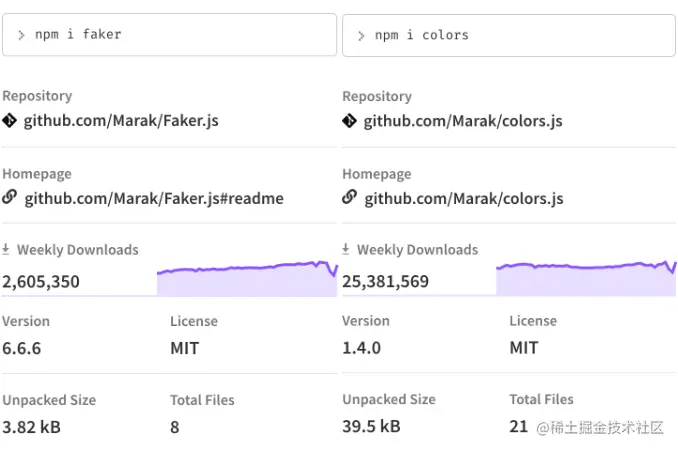Click link icon beside Faker.js#readme homepage
Viewport: 678px width, 450px height.
click(x=10, y=197)
